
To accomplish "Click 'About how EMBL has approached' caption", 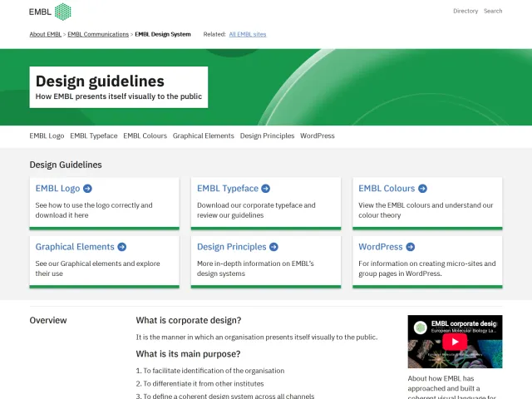I will point(452,387).
